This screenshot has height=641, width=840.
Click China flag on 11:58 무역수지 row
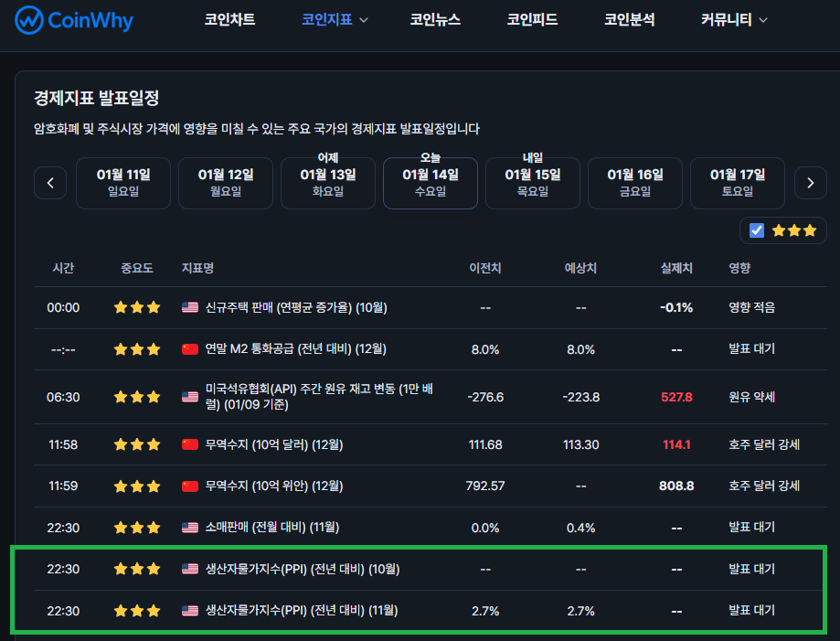pyautogui.click(x=190, y=444)
